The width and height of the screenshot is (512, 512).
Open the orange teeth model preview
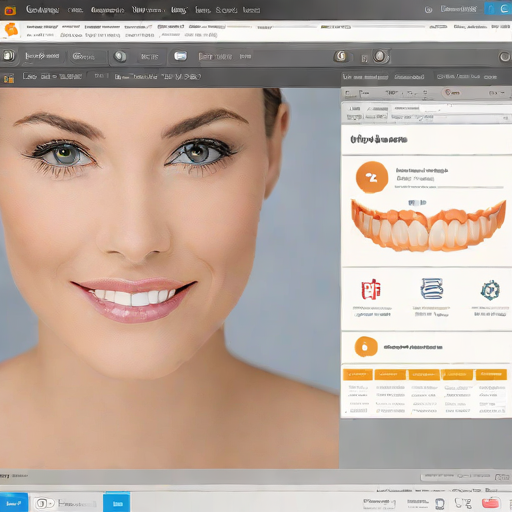pos(428,225)
